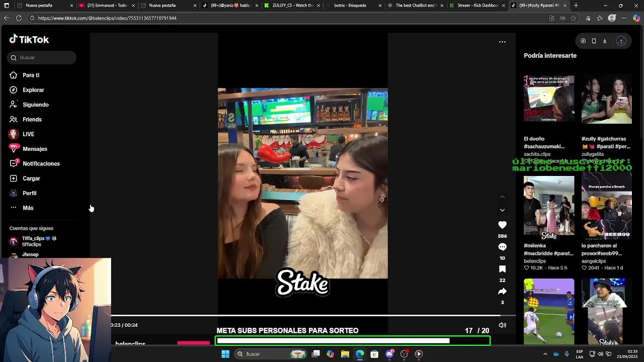Open Edge favorites list icon
This screenshot has width=644, height=362.
coord(600,18)
